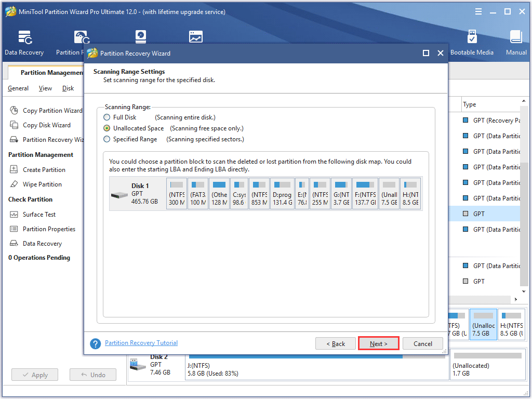The width and height of the screenshot is (532, 399).
Task: Click Disk 2 Unallocated 1.7 GB block
Action: click(487, 365)
